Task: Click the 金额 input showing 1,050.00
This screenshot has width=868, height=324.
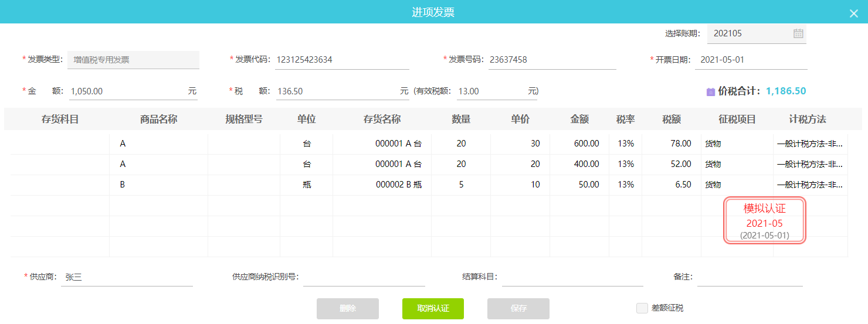Action: point(126,91)
